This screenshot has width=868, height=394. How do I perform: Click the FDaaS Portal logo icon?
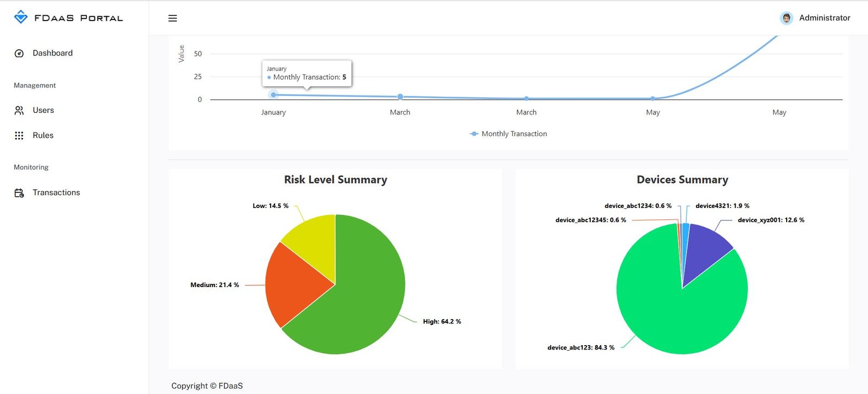click(x=21, y=17)
